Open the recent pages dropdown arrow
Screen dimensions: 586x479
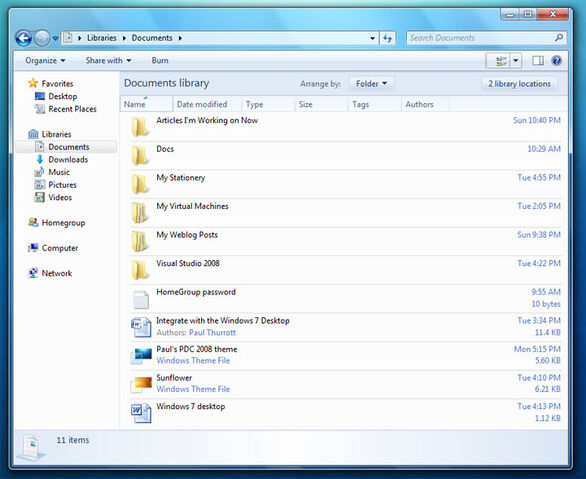pos(55,38)
